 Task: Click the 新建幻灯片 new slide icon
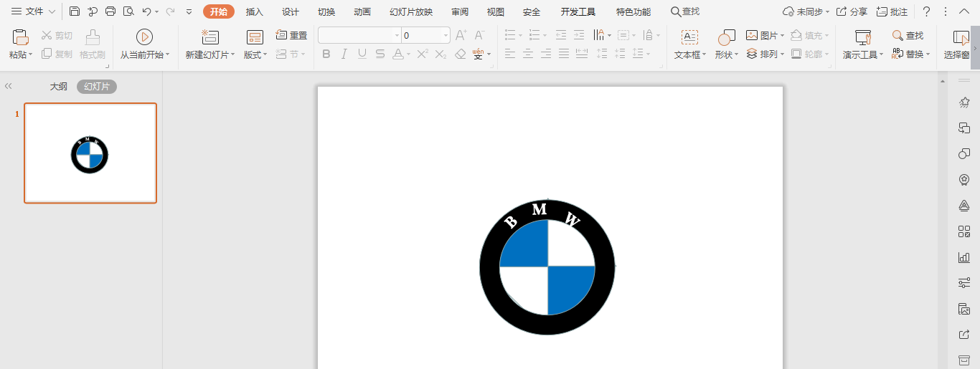point(210,37)
